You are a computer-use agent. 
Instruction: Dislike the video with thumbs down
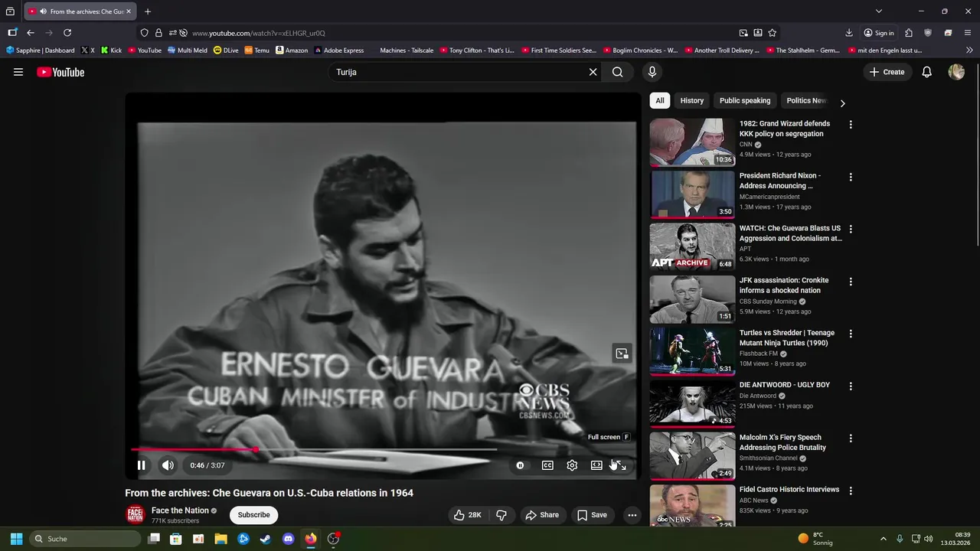point(501,515)
